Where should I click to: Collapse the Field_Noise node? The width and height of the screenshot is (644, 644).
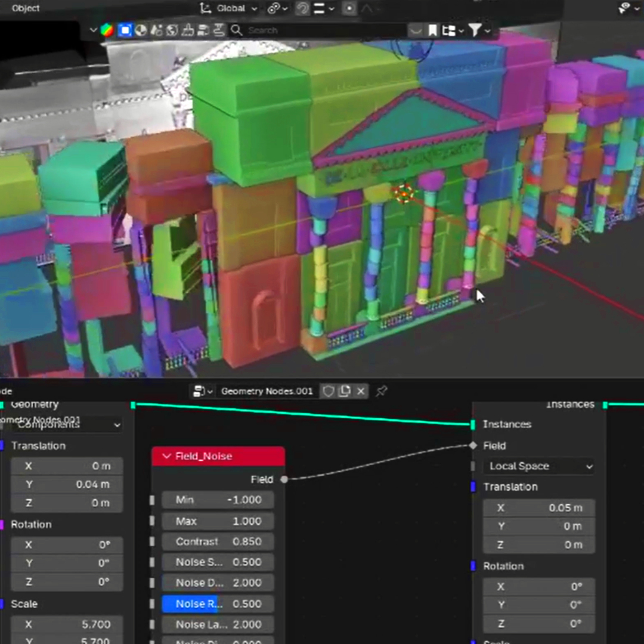pos(166,456)
